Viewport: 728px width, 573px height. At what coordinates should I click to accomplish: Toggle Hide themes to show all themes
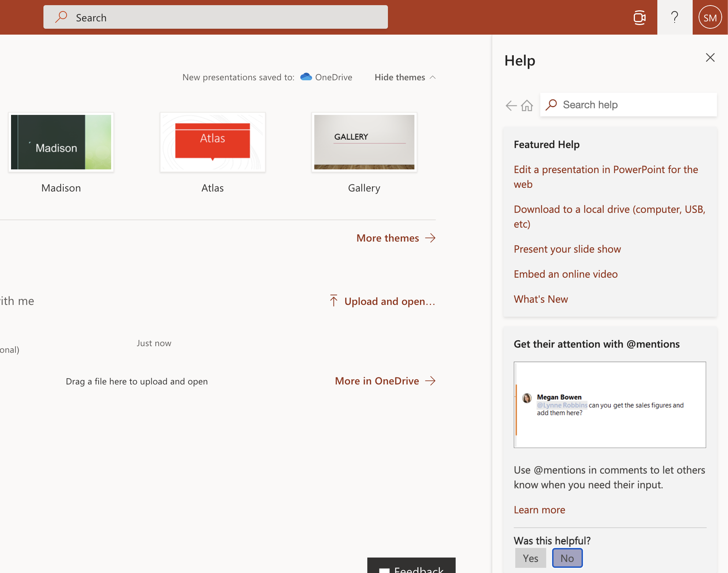[x=405, y=77]
